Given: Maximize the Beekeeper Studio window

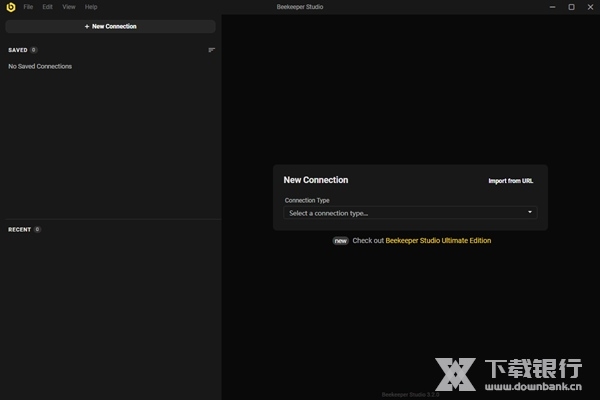Looking at the screenshot, I should click(x=571, y=7).
